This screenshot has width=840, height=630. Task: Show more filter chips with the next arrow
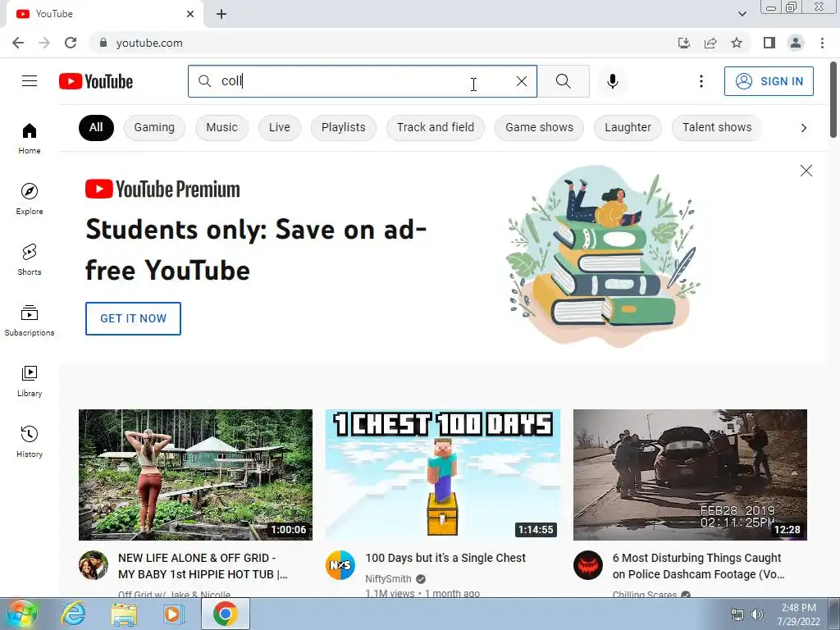tap(803, 127)
